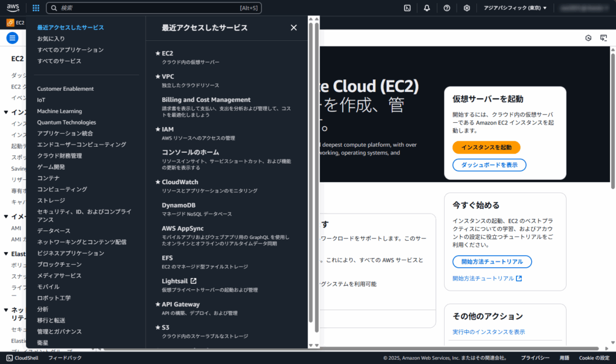Open the コンピューティング category
Viewport: 616px width, 364px height.
[x=62, y=190]
